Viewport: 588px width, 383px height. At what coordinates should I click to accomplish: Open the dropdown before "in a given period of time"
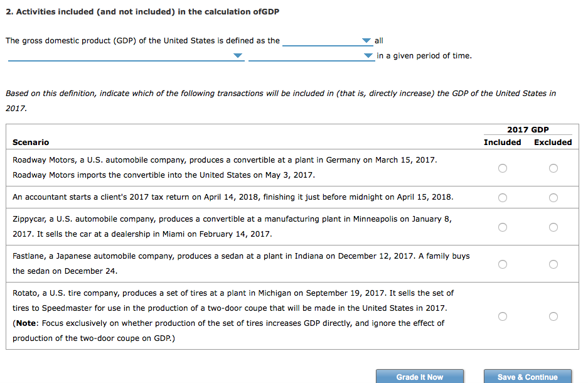(311, 56)
